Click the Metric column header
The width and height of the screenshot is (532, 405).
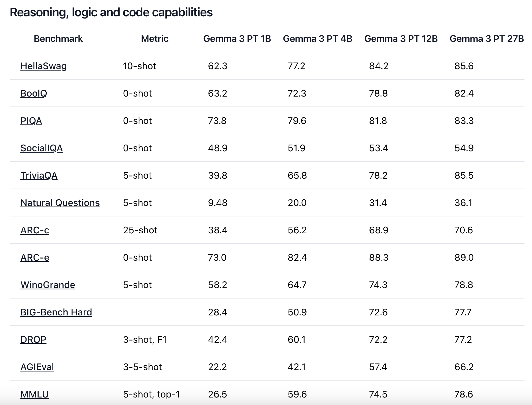[x=155, y=39]
